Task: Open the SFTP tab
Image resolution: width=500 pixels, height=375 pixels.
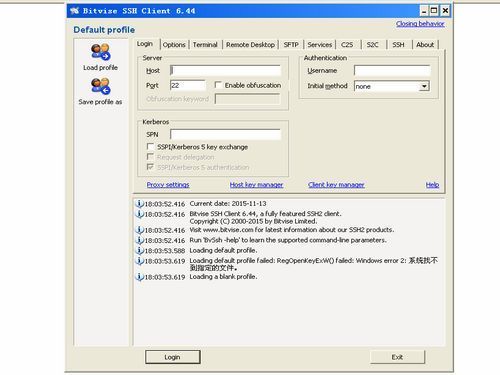Action: (291, 45)
